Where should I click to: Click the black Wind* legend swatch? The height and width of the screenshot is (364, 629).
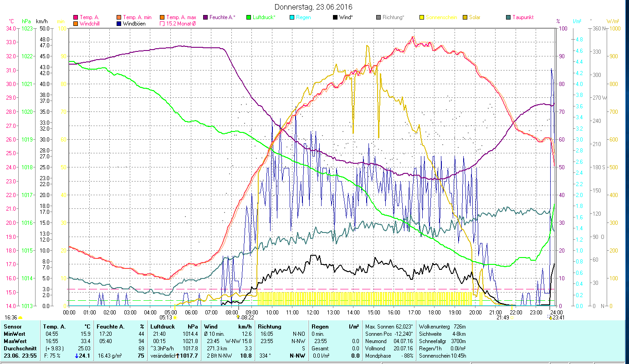click(335, 17)
